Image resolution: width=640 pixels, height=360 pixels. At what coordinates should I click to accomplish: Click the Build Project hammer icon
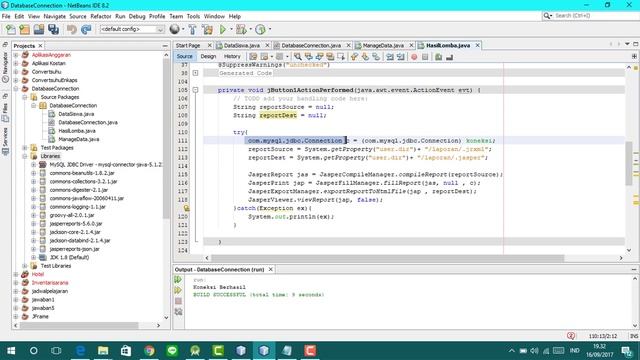click(192, 29)
